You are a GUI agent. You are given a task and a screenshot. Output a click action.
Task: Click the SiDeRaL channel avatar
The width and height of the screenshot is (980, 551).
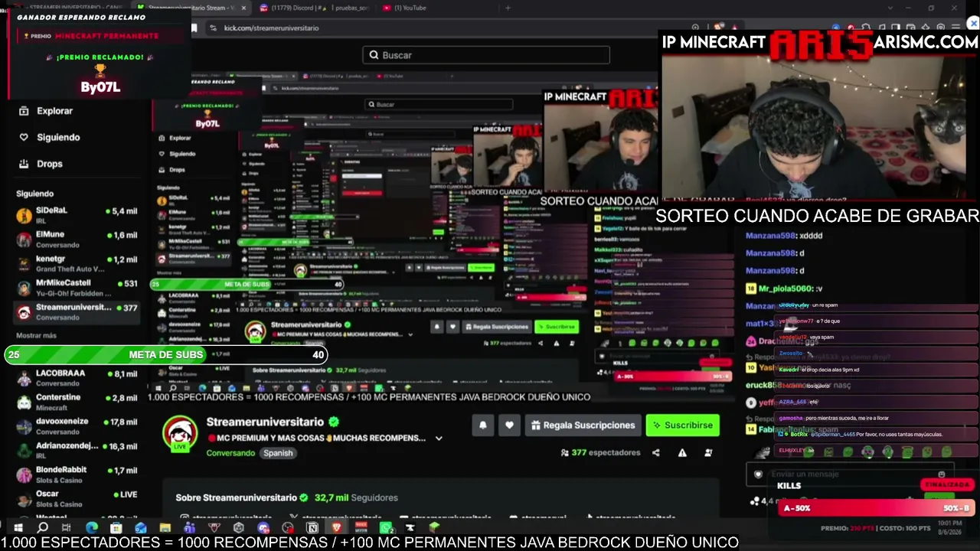[24, 216]
